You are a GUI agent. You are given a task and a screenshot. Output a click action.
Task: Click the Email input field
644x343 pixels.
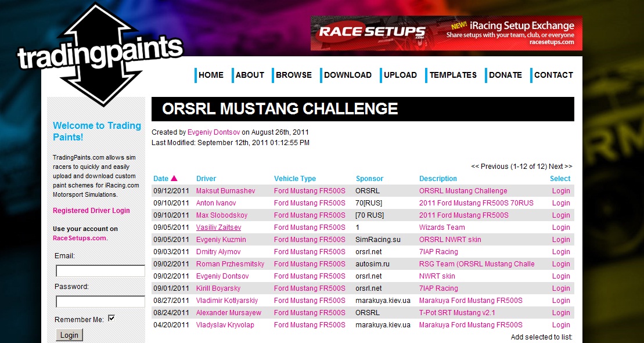point(100,271)
